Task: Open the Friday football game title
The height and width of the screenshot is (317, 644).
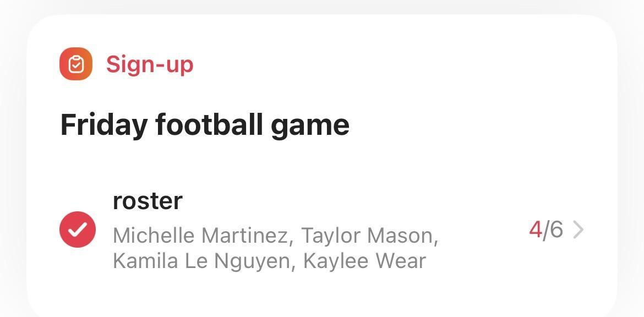Action: (204, 124)
